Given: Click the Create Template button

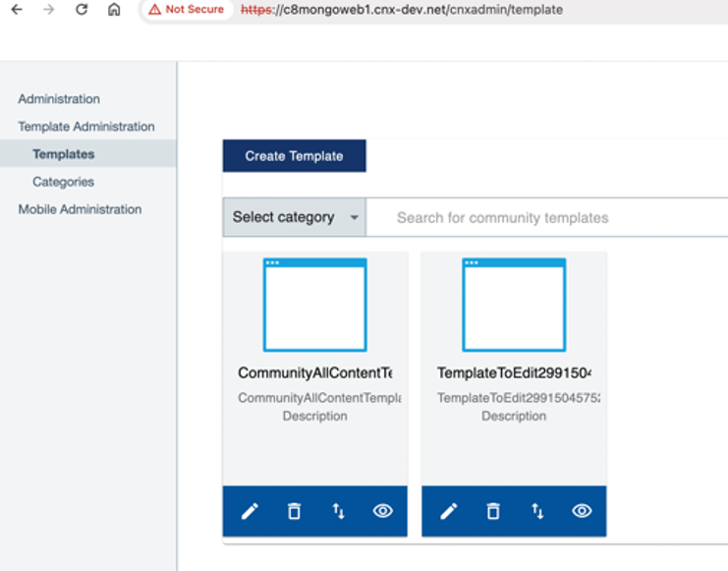Looking at the screenshot, I should click(295, 155).
